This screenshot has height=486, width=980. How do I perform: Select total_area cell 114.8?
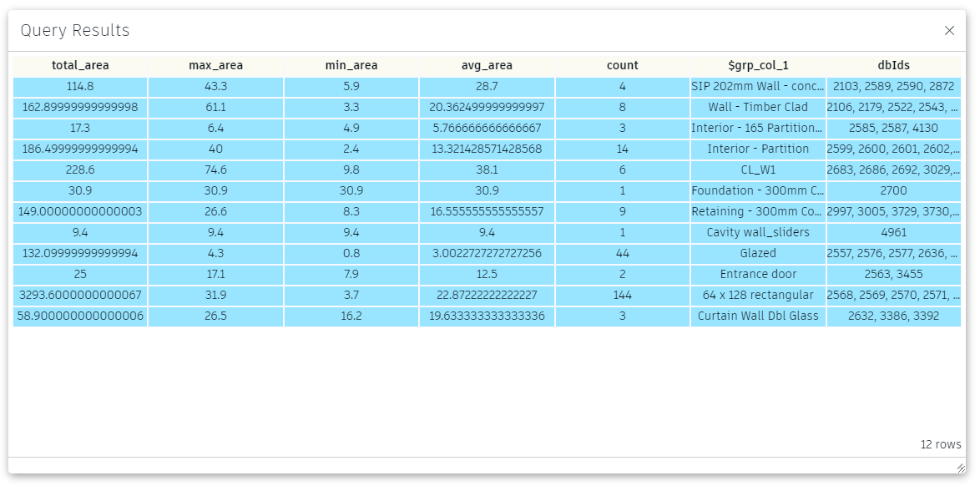pos(80,86)
